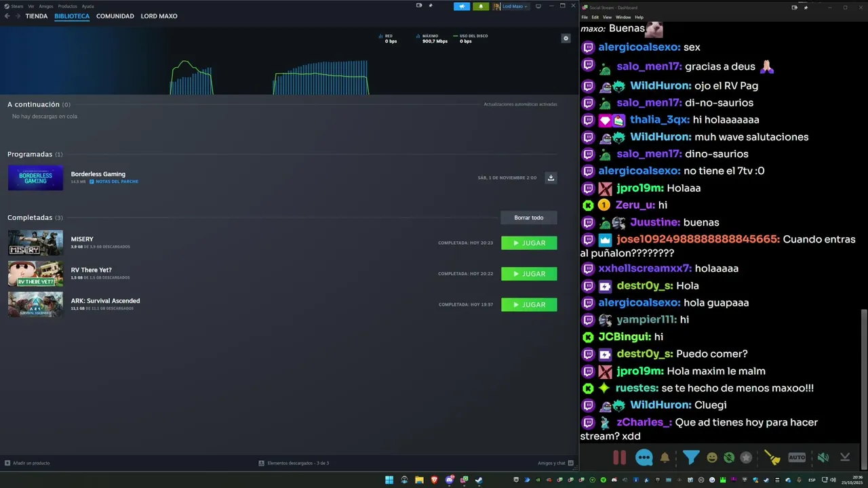Switch to TIENDA tab
This screenshot has height=488, width=868.
(x=37, y=16)
